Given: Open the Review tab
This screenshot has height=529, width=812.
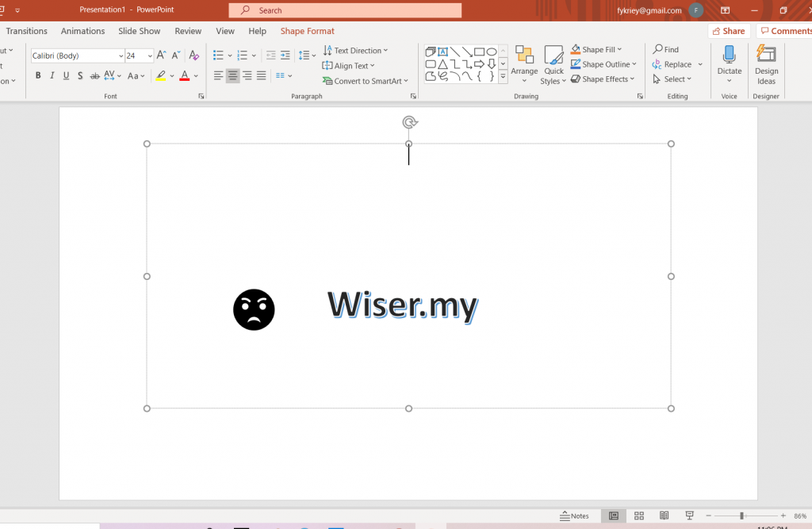Looking at the screenshot, I should 188,31.
